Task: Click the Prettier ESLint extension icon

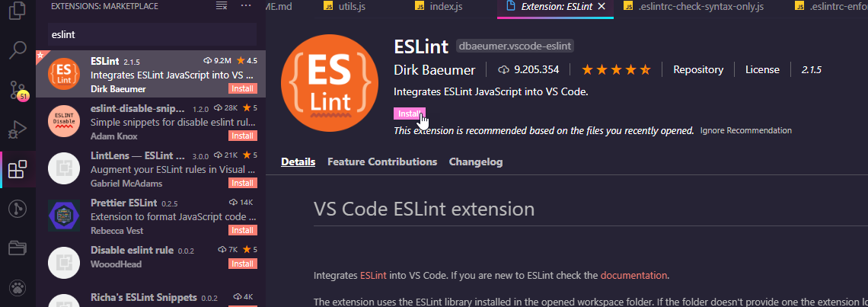Action: click(x=64, y=216)
